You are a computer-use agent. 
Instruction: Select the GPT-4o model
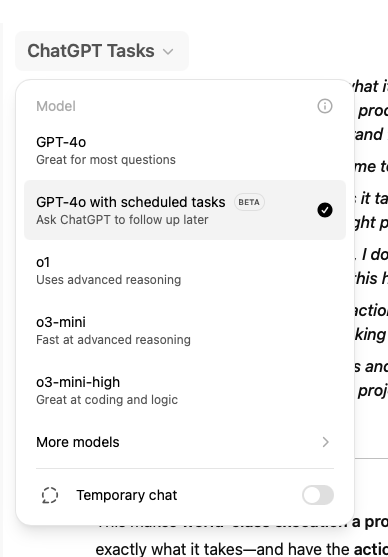point(185,150)
